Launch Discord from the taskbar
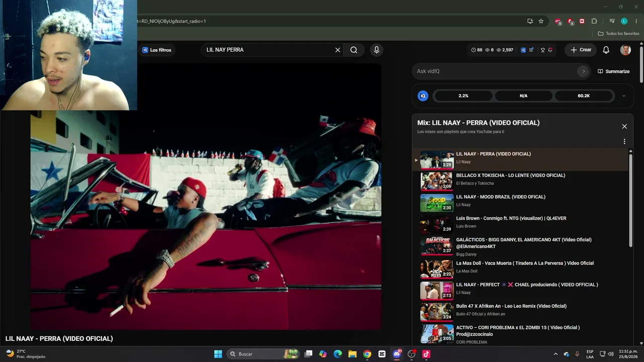This screenshot has height=362, width=644. coord(397,354)
